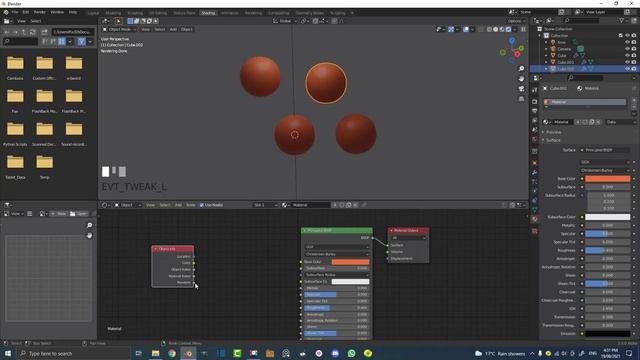The height and width of the screenshot is (360, 640).
Task: Click the viewport pan hand icon
Action: click(x=521, y=78)
